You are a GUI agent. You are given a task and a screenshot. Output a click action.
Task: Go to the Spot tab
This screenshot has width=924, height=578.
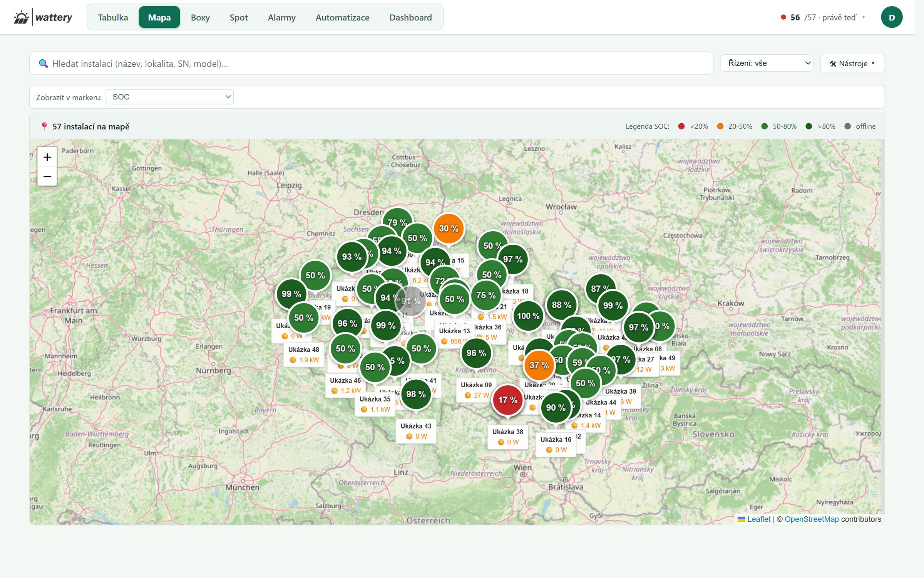(x=239, y=17)
